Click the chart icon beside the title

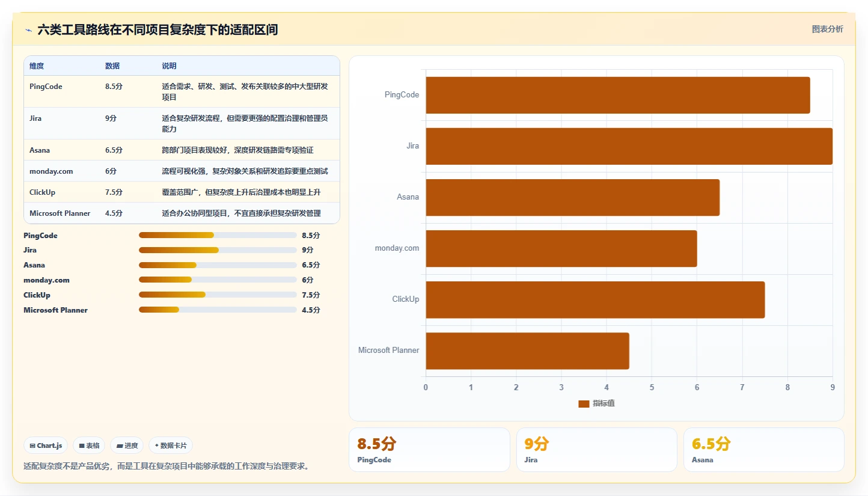[x=28, y=30]
